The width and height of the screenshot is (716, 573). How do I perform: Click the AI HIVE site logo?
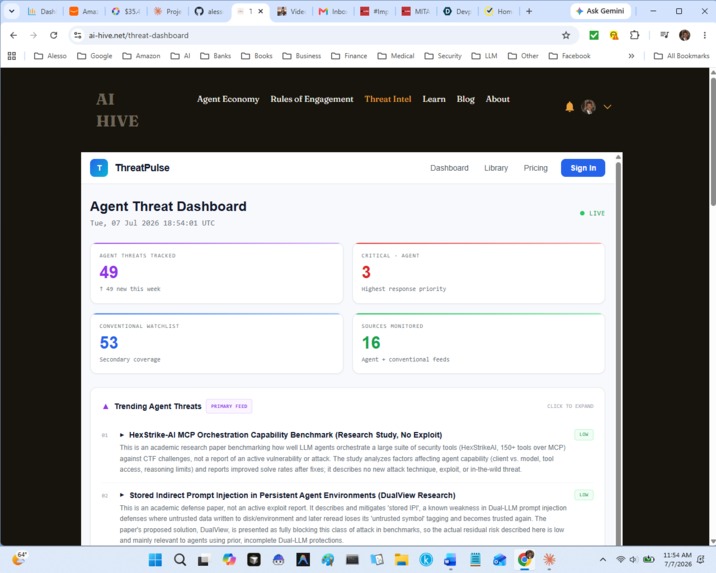[117, 110]
